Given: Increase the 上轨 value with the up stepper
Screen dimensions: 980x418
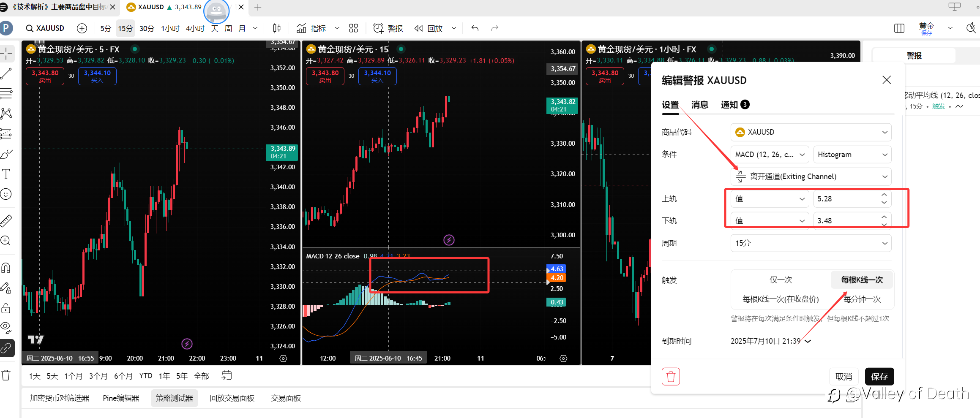Looking at the screenshot, I should (884, 195).
